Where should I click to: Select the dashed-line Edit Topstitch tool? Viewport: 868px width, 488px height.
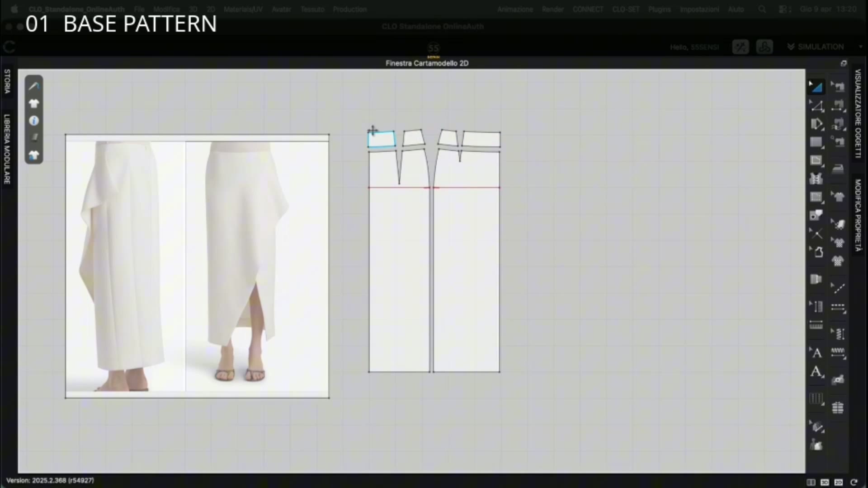838,288
